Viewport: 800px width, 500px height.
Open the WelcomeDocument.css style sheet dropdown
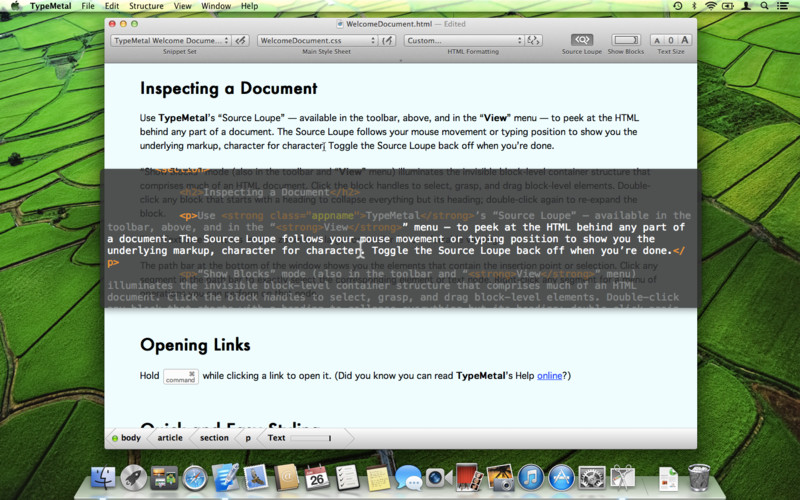point(317,40)
